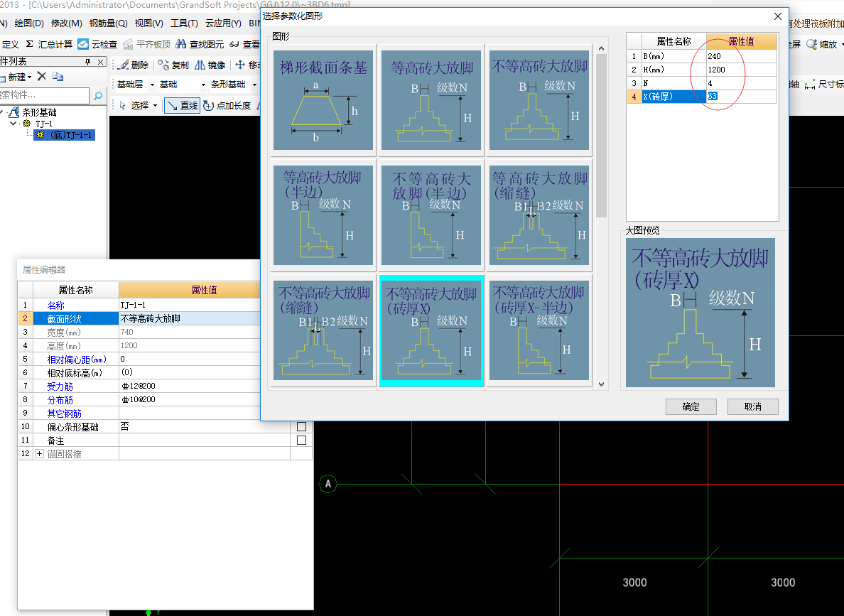Select the (底)TJ-1-1 tree item
The width and height of the screenshot is (844, 616).
(x=65, y=134)
